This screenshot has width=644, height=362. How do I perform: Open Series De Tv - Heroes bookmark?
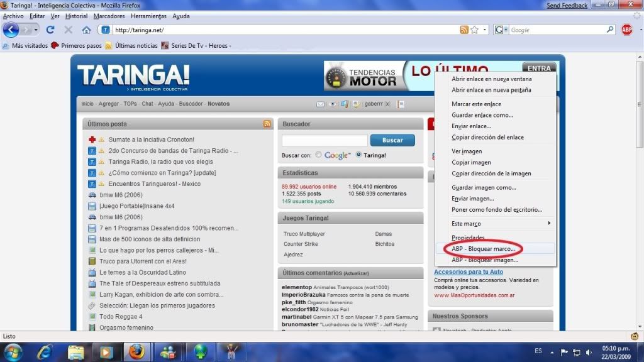tap(196, 45)
